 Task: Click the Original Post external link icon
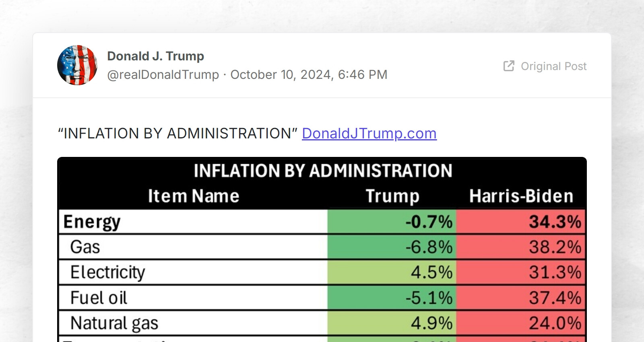coord(509,66)
